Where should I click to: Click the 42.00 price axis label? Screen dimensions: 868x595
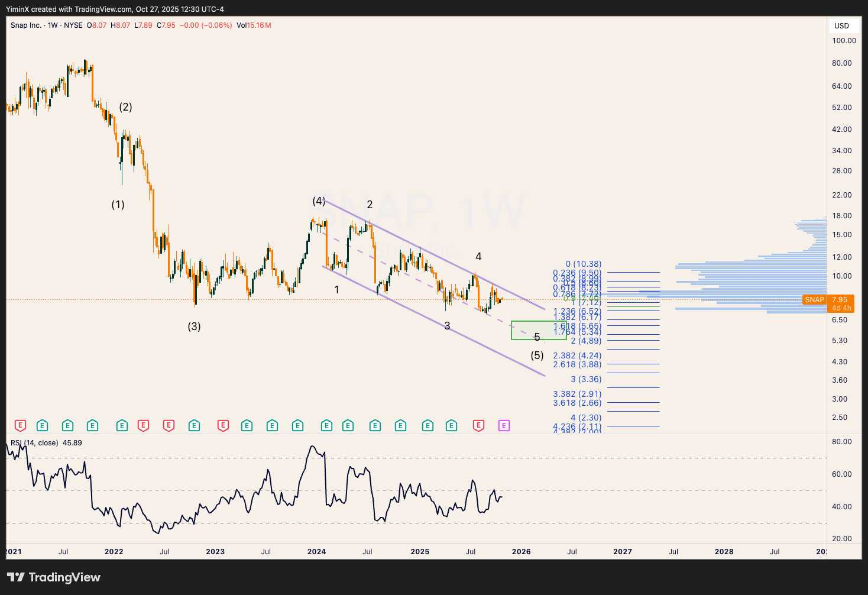pos(842,130)
